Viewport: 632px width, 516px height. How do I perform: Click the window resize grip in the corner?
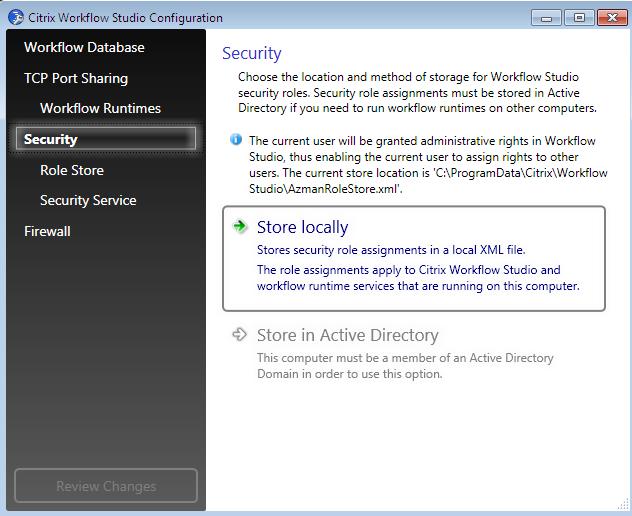623,504
